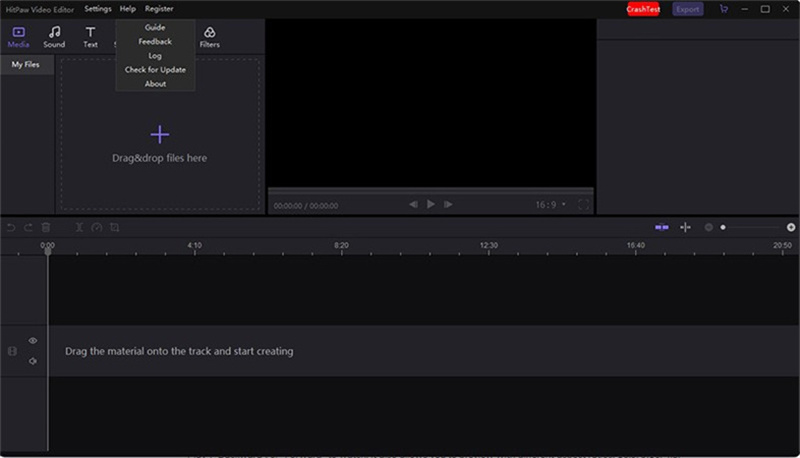Viewport: 800px width, 458px height.
Task: Select Check for Update
Action: [x=155, y=70]
